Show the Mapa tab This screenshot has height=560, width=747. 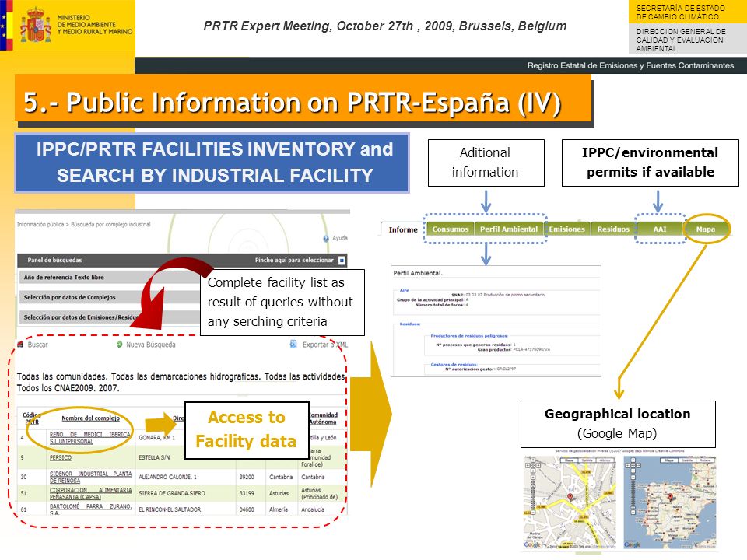pos(706,229)
